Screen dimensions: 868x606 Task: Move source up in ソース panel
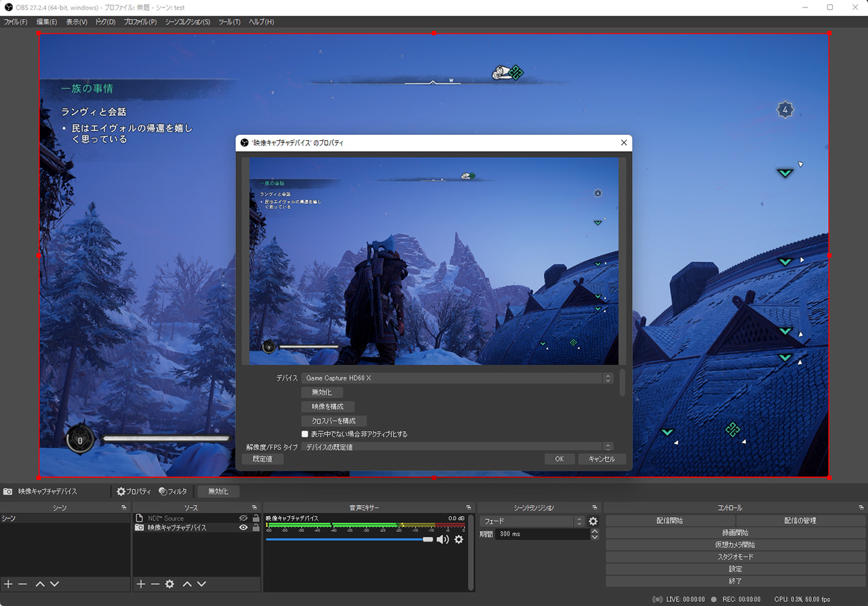click(187, 584)
